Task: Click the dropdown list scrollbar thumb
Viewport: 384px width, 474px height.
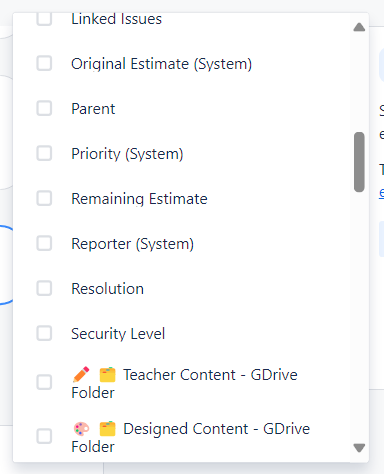Action: point(359,162)
